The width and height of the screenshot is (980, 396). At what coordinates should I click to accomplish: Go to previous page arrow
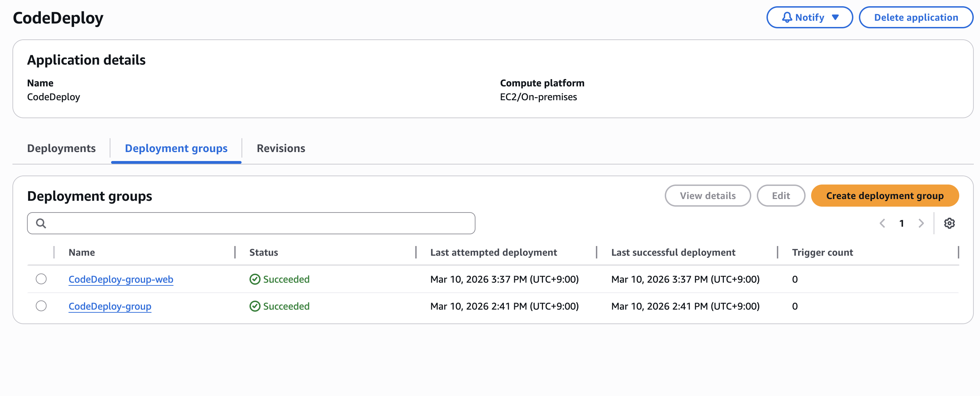click(x=882, y=223)
